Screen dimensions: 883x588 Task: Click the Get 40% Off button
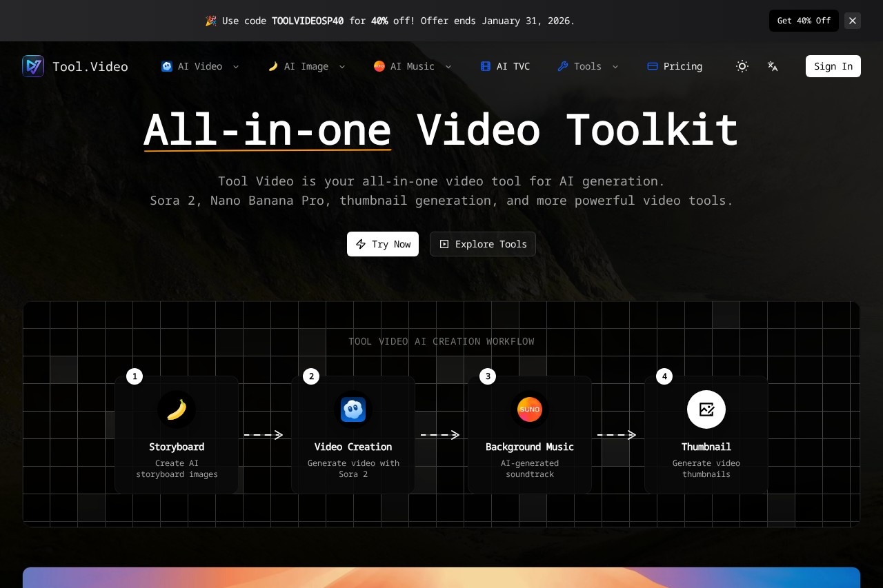(803, 21)
